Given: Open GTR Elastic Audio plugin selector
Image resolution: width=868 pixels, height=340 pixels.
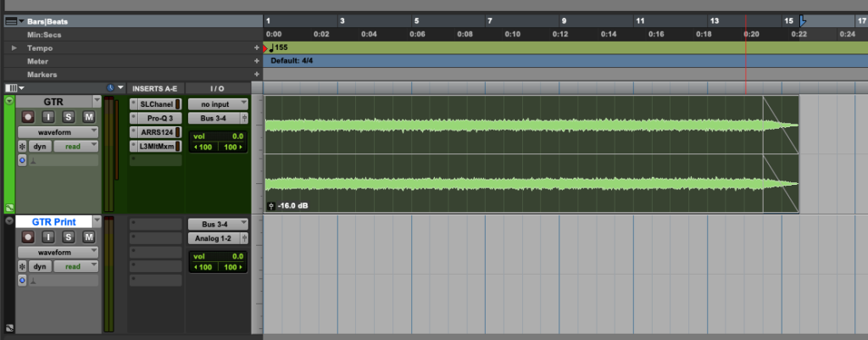Looking at the screenshot, I should click(63, 160).
